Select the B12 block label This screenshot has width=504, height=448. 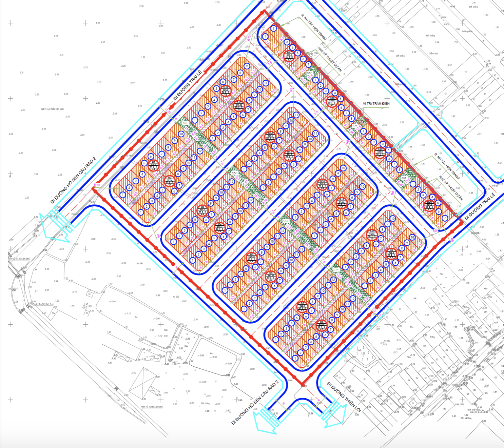coord(323,184)
